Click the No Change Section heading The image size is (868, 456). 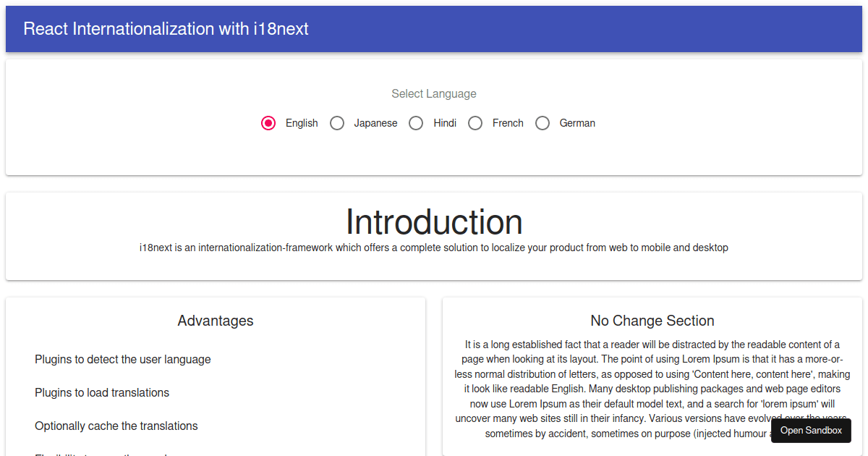[652, 321]
